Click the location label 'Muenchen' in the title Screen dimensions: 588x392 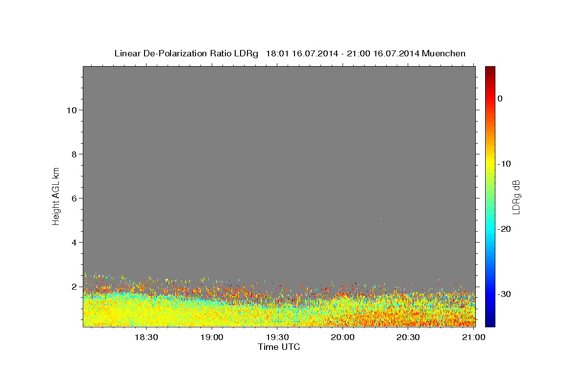444,53
